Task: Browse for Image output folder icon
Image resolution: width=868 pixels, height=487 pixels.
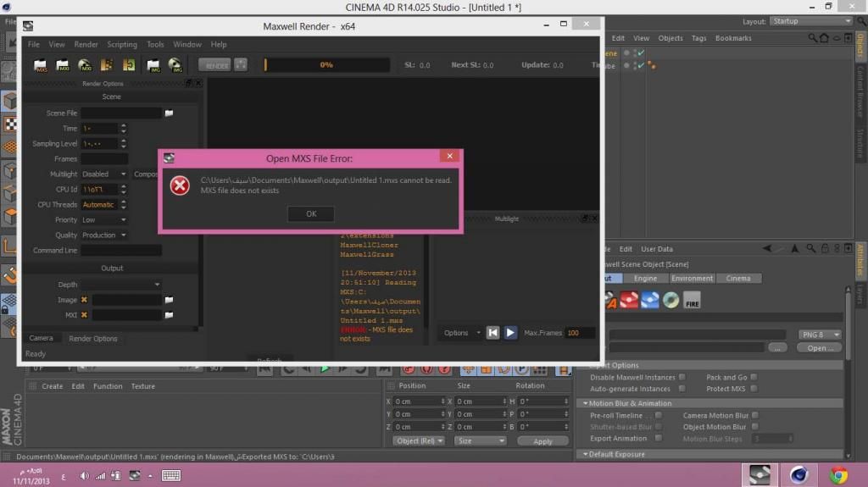Action: pos(169,300)
